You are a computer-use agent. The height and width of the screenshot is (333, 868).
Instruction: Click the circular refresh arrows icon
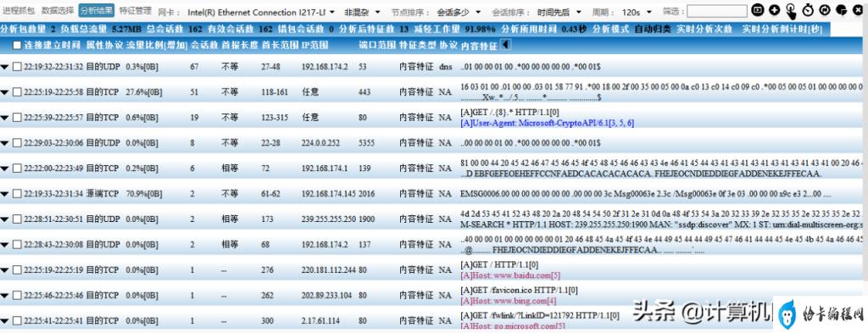(825, 9)
